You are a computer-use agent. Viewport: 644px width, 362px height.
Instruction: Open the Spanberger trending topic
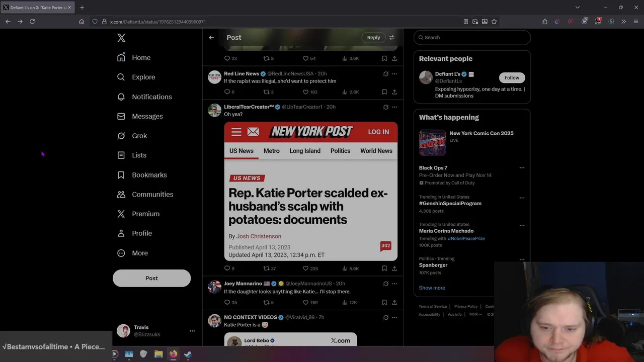pyautogui.click(x=433, y=265)
